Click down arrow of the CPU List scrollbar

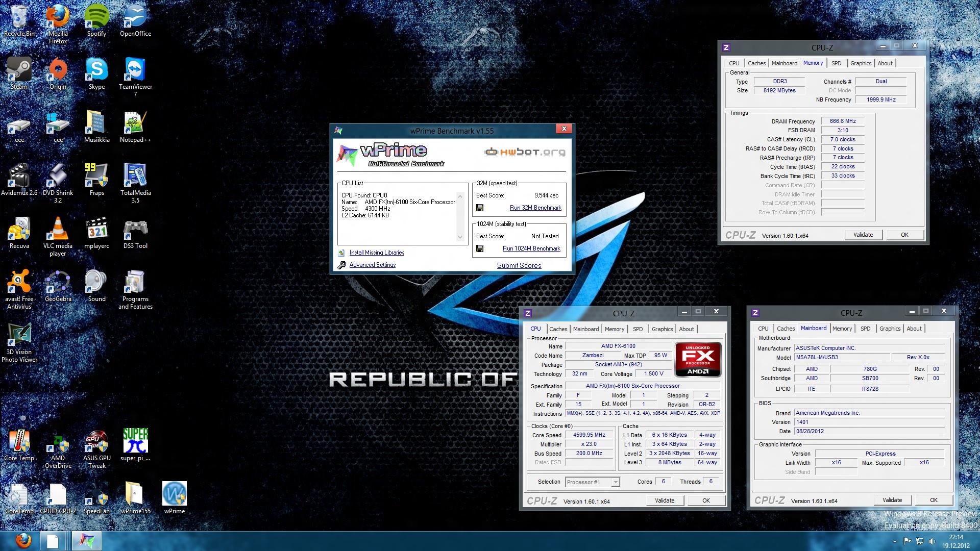tap(460, 237)
